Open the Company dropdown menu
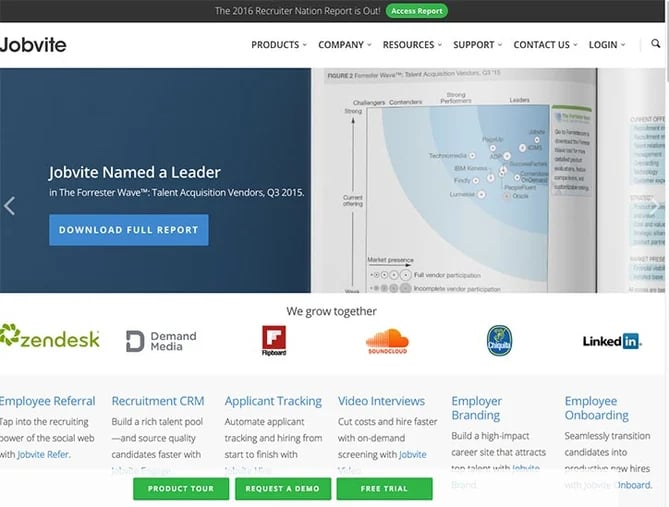669x507 pixels. click(x=344, y=45)
